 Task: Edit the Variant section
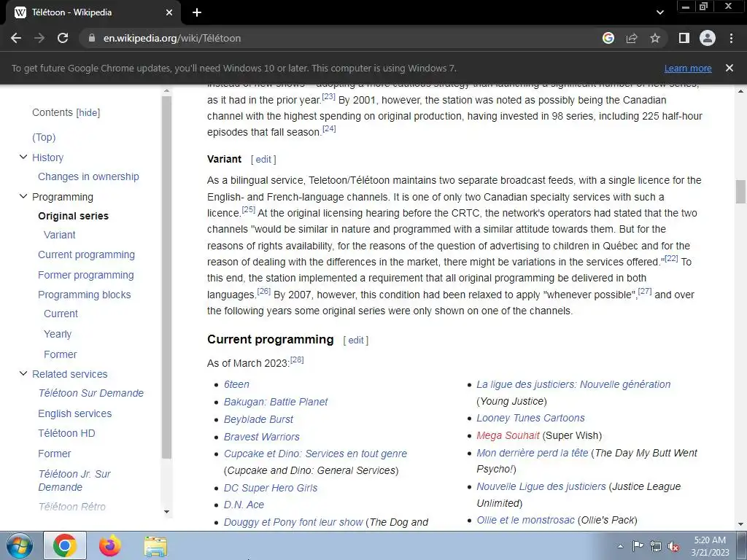click(x=263, y=160)
